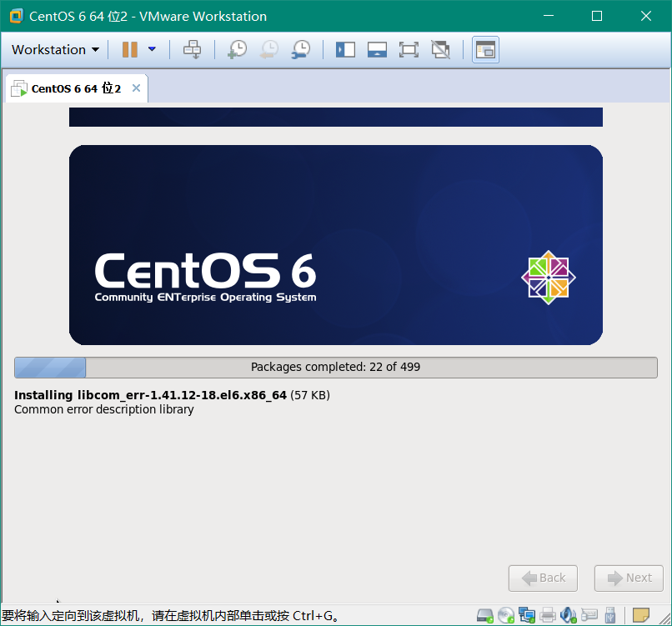Click the package installation progress bar

(335, 368)
